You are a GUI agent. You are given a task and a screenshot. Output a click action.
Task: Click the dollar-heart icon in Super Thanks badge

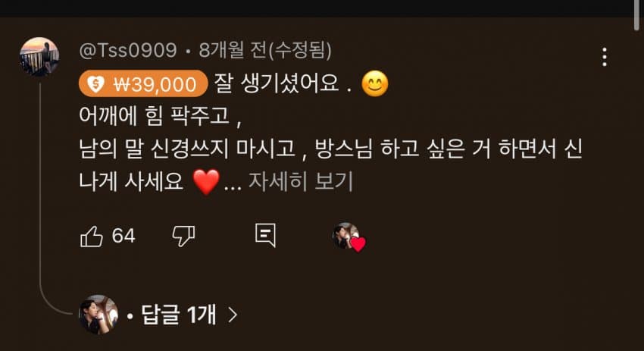95,84
